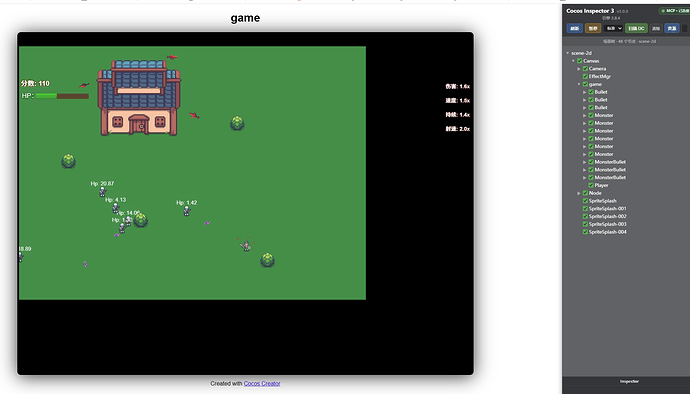The width and height of the screenshot is (690, 394).
Task: Click the green DC scan button
Action: 636,28
